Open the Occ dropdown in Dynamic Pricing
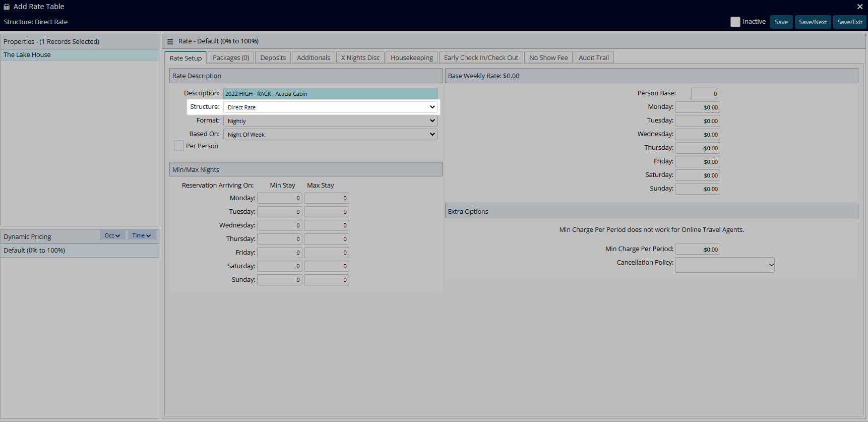The height and width of the screenshot is (422, 868). pyautogui.click(x=112, y=235)
